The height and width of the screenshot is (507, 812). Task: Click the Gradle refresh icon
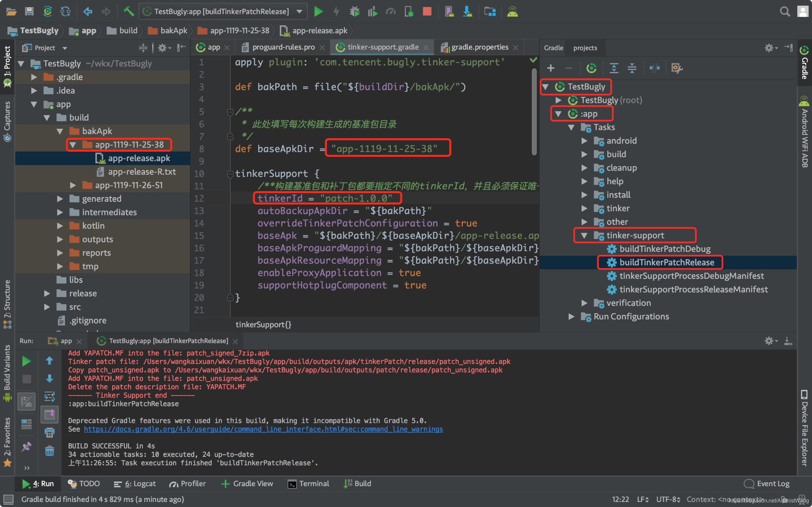coord(591,68)
